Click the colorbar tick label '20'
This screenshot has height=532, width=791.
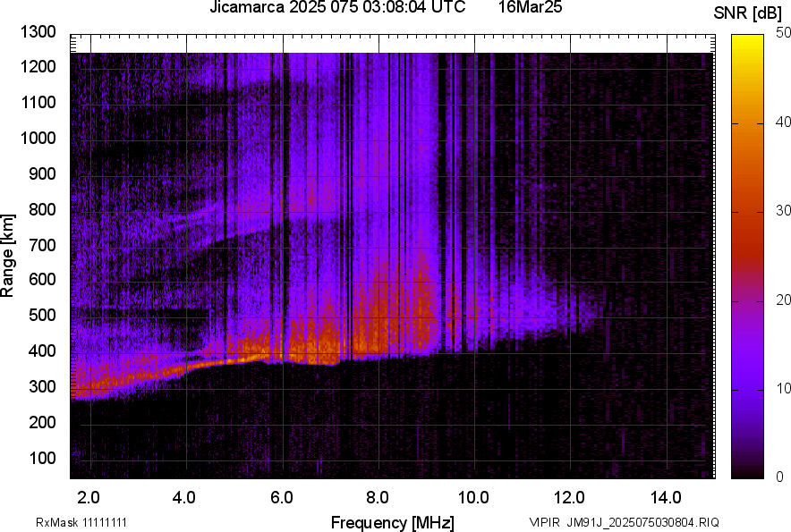click(784, 300)
